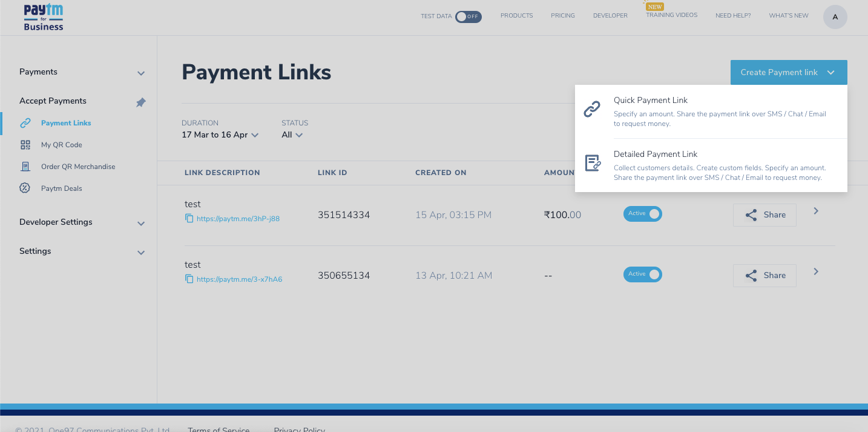
Task: Open the Status filter dropdown
Action: (x=292, y=135)
